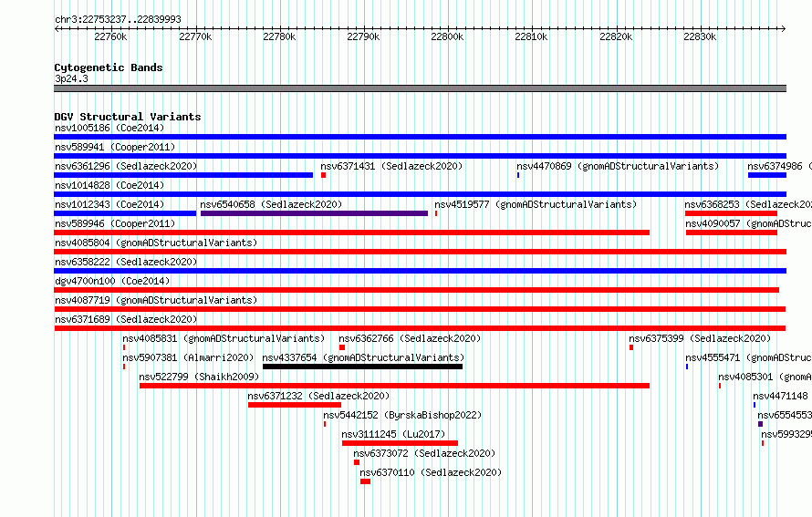Viewport: 812px width, 517px height.
Task: Click the small red nsv6371431 marker
Action: tap(323, 175)
